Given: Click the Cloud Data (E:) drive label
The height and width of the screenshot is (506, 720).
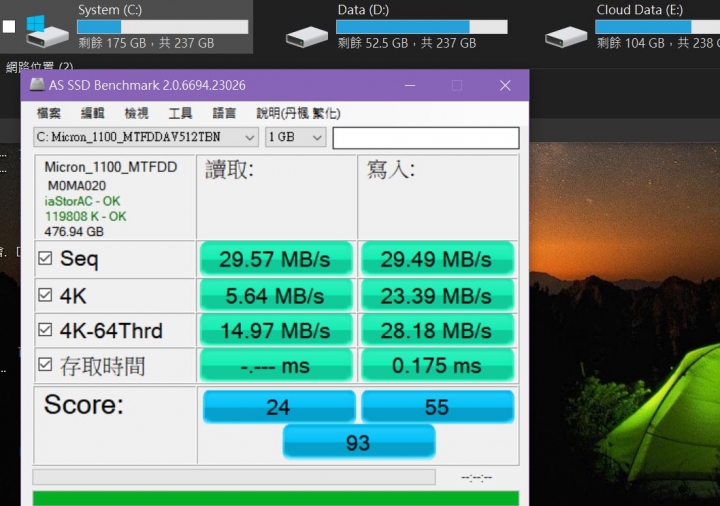Looking at the screenshot, I should (640, 10).
